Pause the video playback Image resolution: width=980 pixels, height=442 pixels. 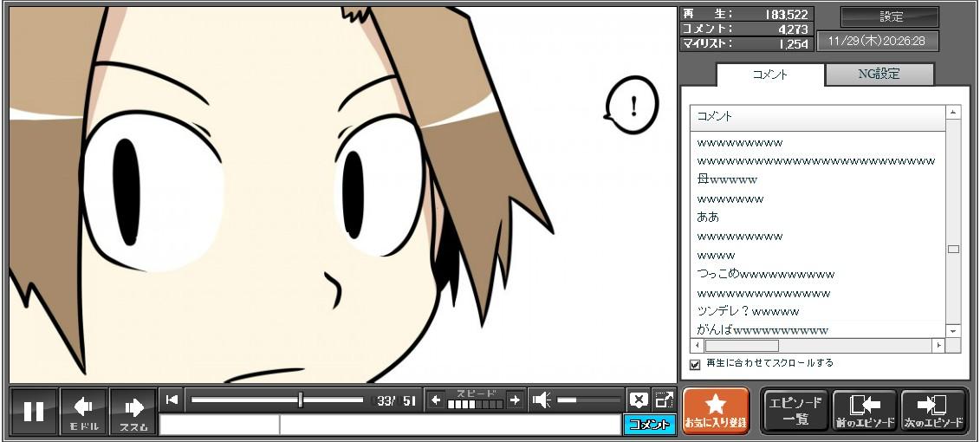34,411
